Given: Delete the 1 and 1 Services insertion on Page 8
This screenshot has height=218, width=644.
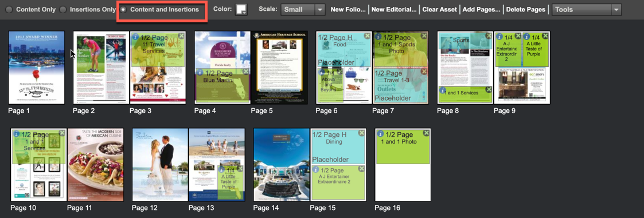Looking at the screenshot, I should (x=489, y=89).
